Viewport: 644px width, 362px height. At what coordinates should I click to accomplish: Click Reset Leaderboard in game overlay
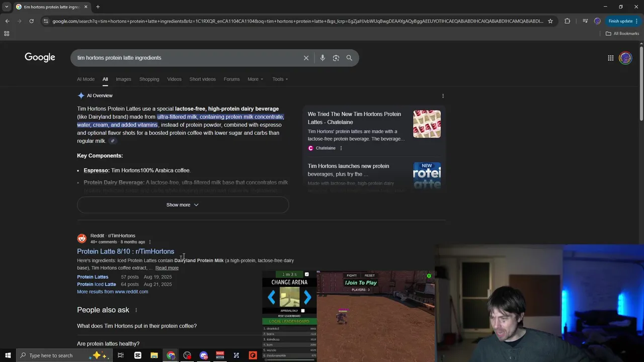pos(289,316)
